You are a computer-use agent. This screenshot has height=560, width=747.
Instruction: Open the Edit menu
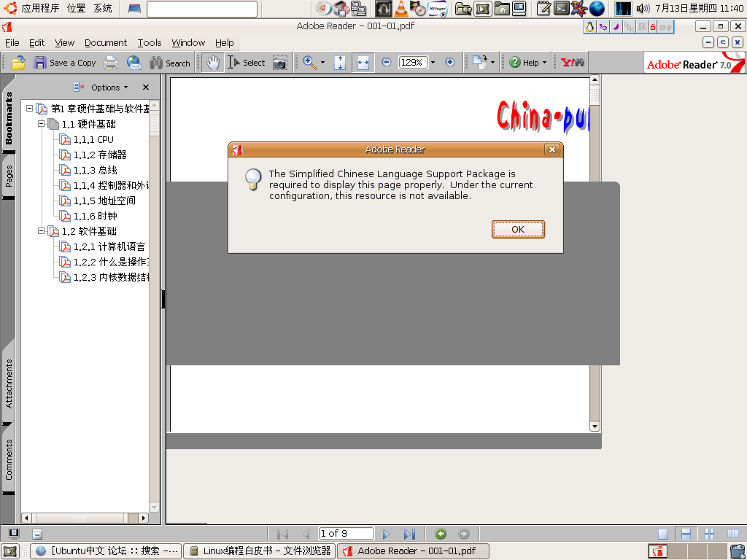point(36,43)
